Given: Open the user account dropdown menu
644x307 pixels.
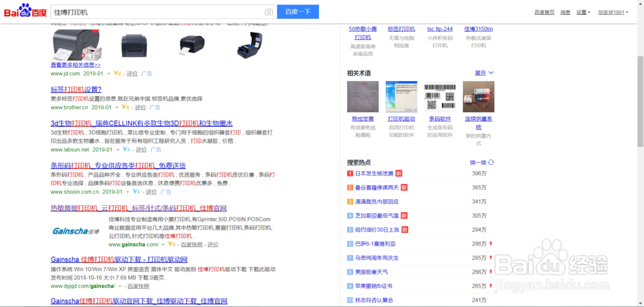Looking at the screenshot, I should (x=613, y=12).
